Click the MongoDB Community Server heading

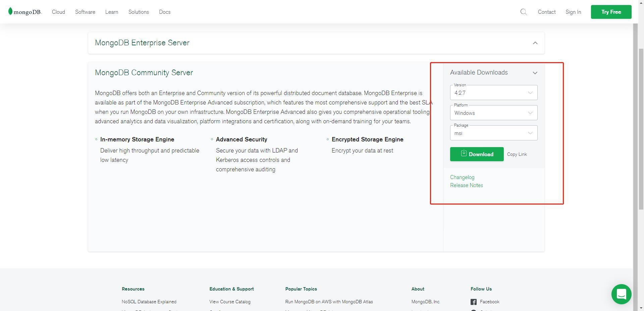tap(144, 73)
